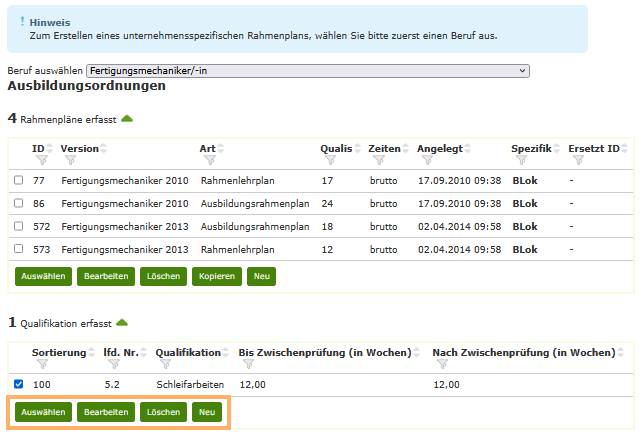The width and height of the screenshot is (641, 437).
Task: Sort table by Version column arrows
Action: (x=104, y=148)
